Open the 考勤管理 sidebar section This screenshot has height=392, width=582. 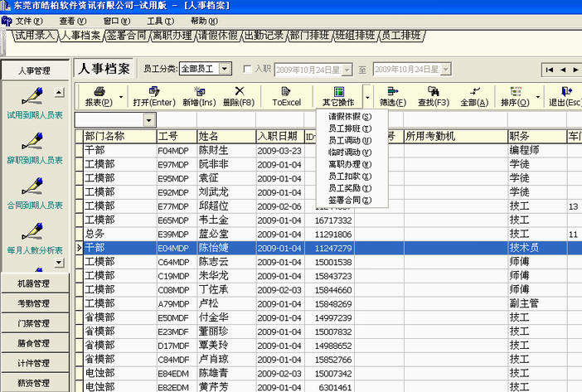point(35,303)
